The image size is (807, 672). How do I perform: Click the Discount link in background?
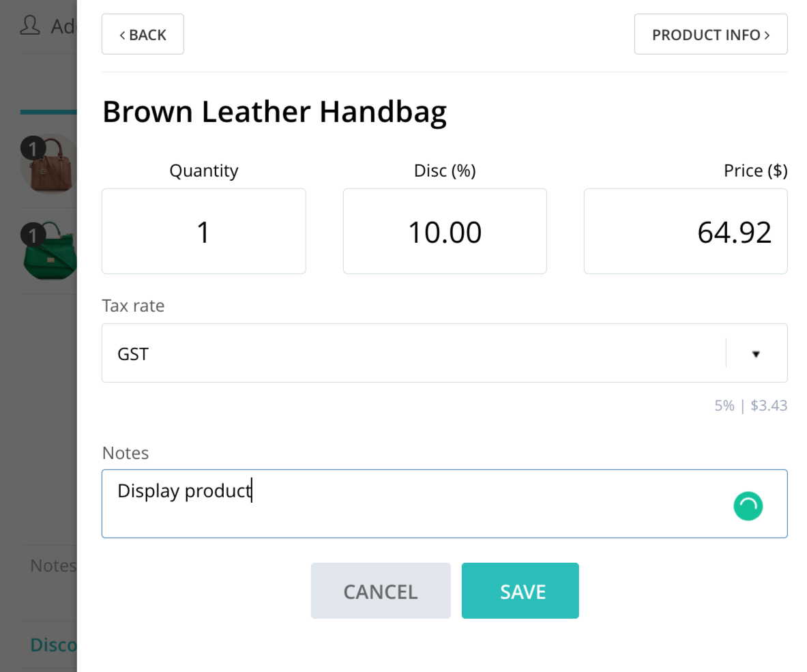pos(53,645)
